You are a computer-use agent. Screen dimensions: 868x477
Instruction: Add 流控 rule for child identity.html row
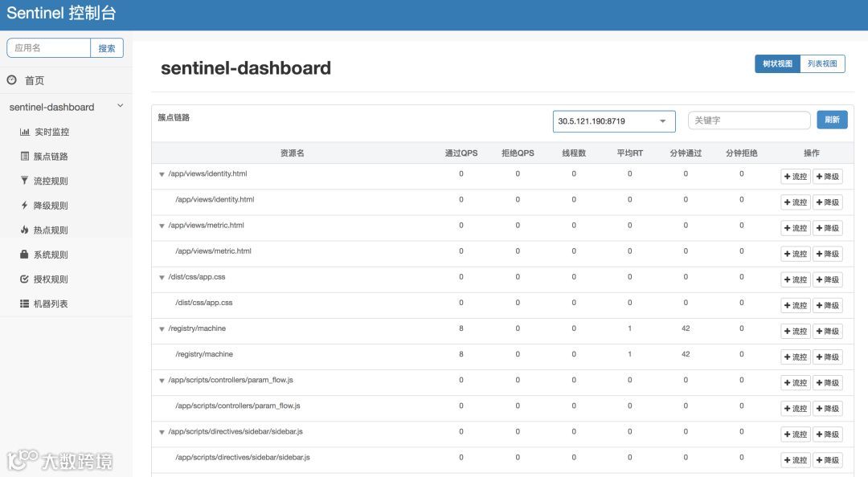(796, 202)
